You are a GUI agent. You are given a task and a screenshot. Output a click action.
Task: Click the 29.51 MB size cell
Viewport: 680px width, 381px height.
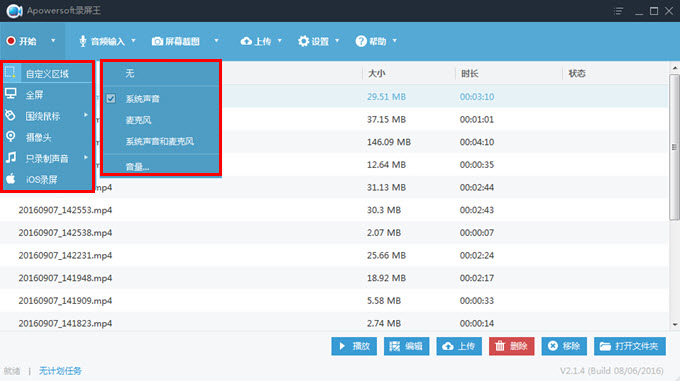click(x=386, y=97)
